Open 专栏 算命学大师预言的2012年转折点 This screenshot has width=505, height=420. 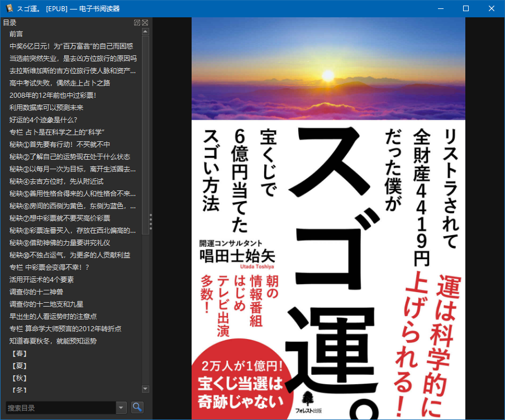tap(65, 328)
